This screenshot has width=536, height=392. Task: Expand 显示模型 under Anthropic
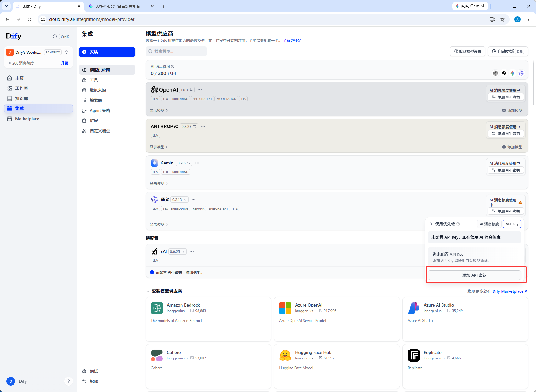tap(159, 147)
